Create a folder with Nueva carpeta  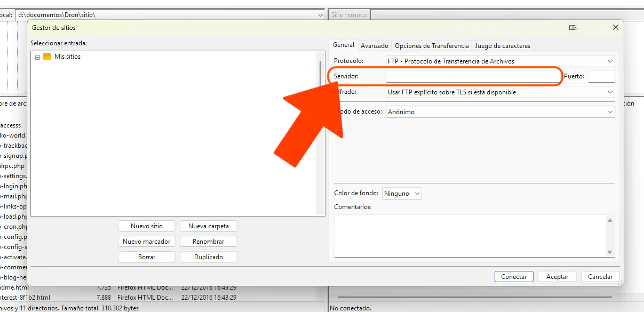(x=208, y=226)
